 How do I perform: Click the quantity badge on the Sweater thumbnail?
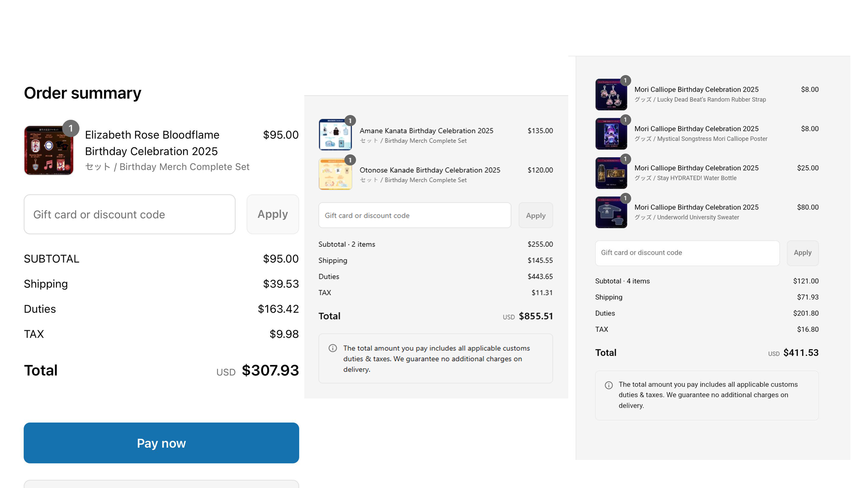(625, 198)
